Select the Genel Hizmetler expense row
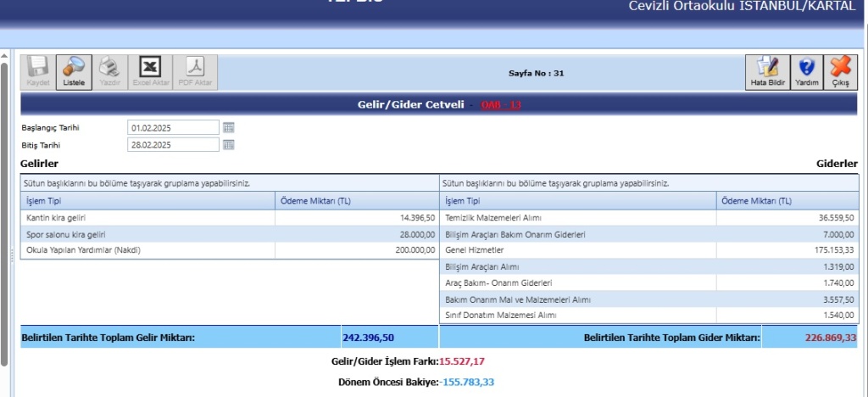Image resolution: width=868 pixels, height=397 pixels. click(577, 250)
